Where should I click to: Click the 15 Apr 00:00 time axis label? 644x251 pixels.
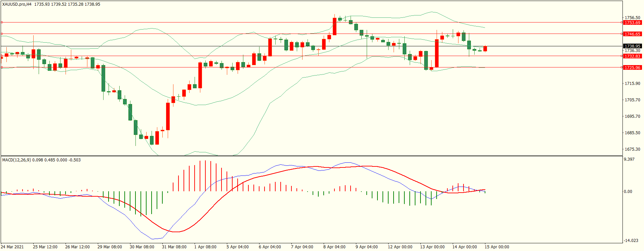tap(496, 247)
